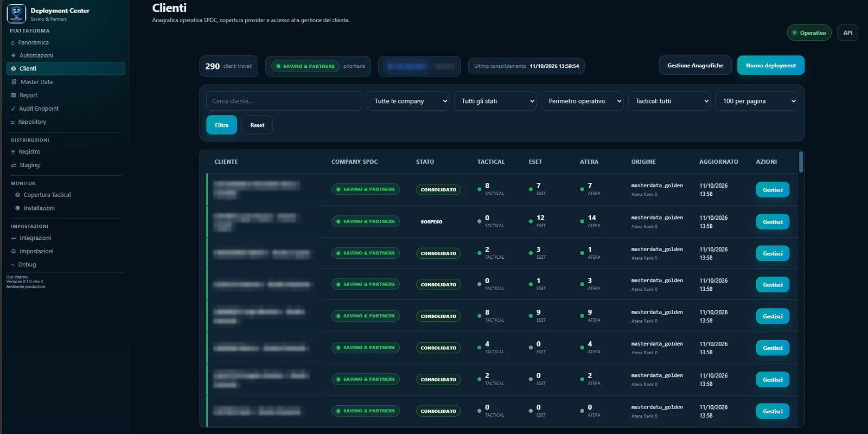Viewport: 868px width, 434px height.
Task: Click Gestisci in the SOSPESO row
Action: 773,222
